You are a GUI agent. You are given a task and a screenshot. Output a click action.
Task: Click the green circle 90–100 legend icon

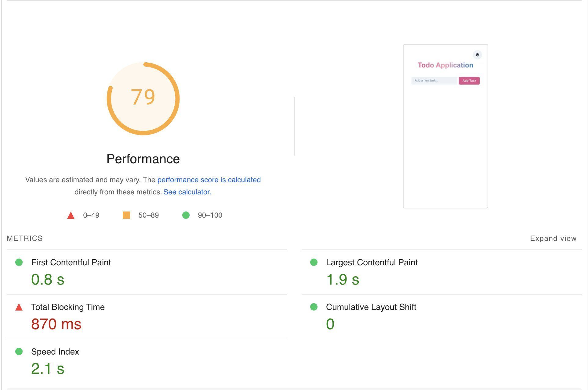pyautogui.click(x=186, y=215)
